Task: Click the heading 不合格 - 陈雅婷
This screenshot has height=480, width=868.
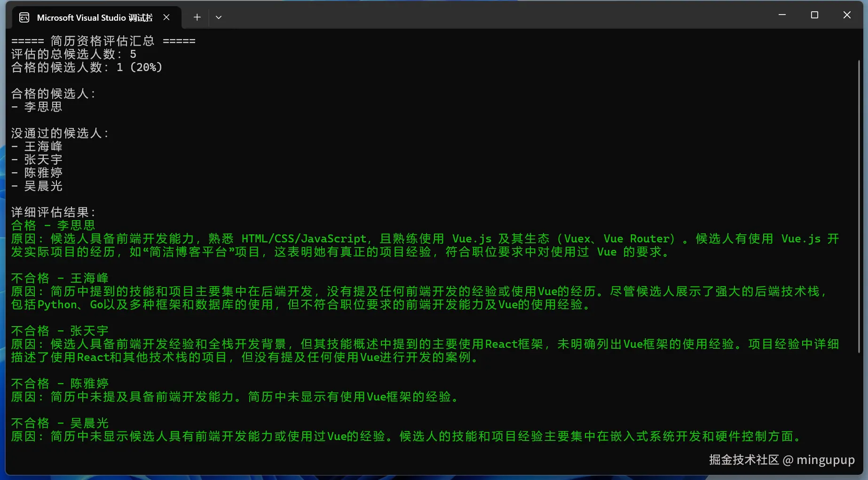Action: point(60,383)
